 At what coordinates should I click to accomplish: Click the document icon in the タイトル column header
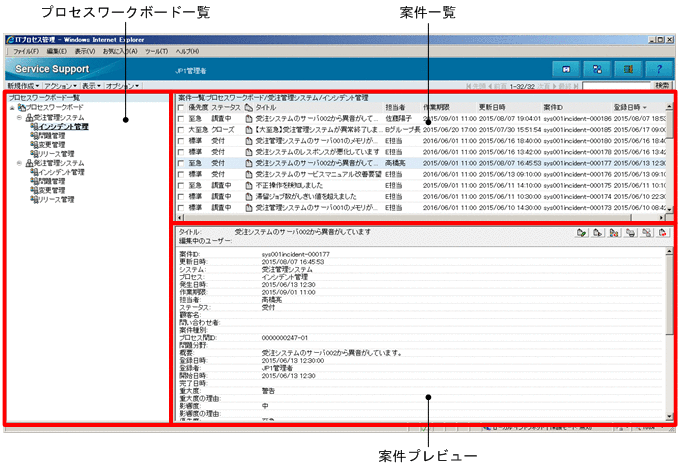pyautogui.click(x=249, y=107)
